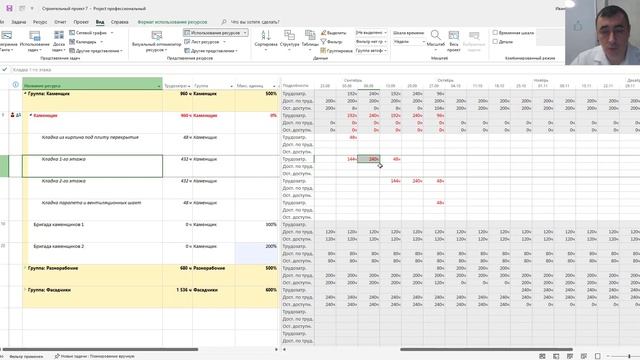Collapse the 'Группа: Каменщик' group row
640x360 pixels.
[25, 94]
